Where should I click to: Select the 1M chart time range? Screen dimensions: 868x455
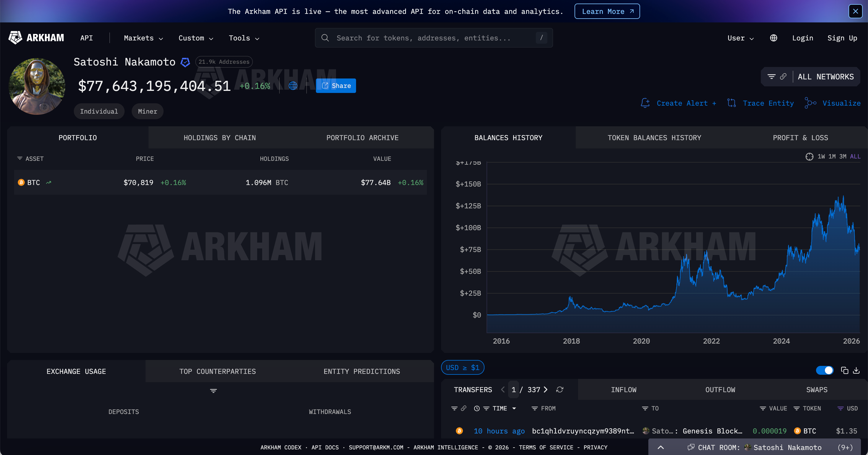pyautogui.click(x=832, y=157)
